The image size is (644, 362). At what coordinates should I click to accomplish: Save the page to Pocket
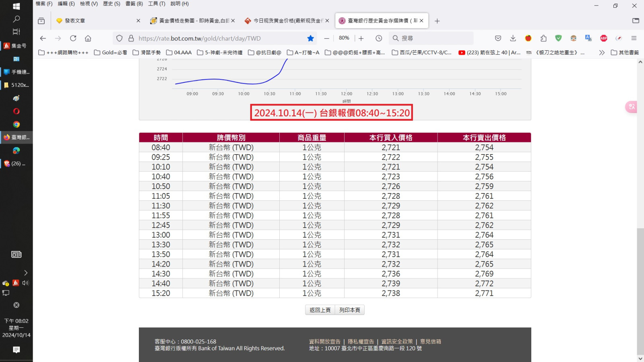[x=498, y=38]
